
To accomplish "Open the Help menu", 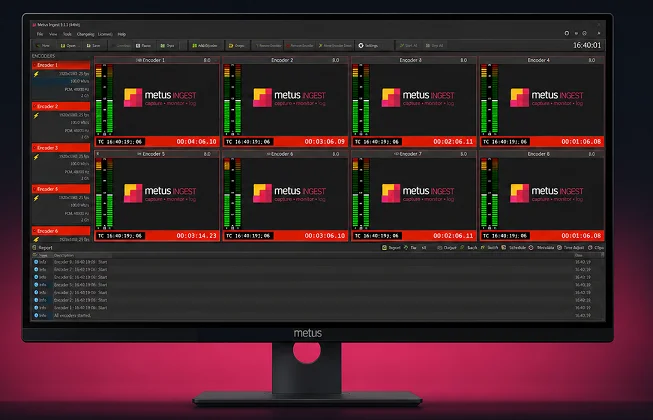I will tap(122, 34).
